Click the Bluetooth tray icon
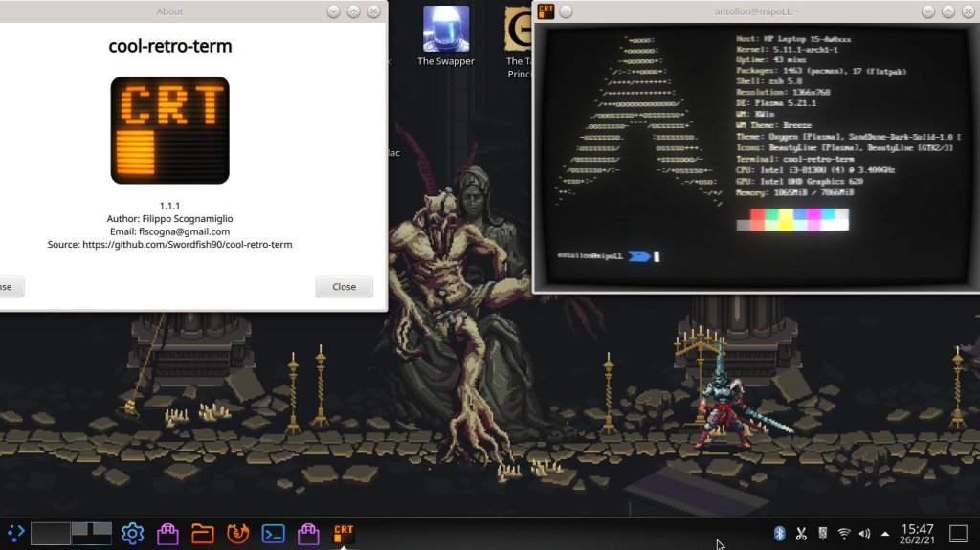 pos(779,533)
